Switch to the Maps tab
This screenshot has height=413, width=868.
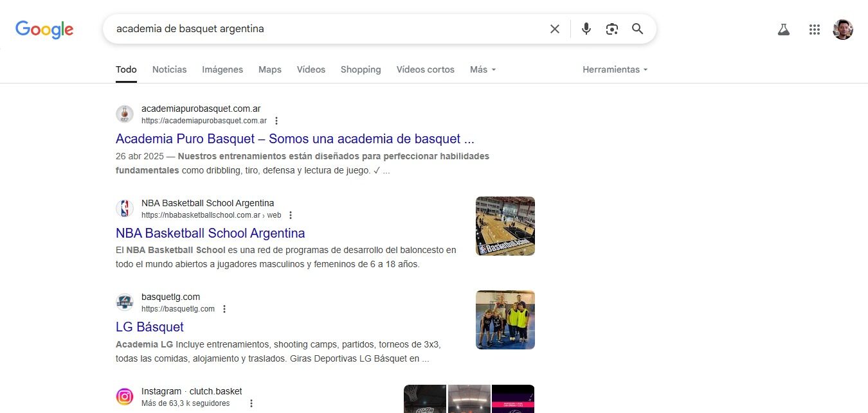[x=270, y=69]
